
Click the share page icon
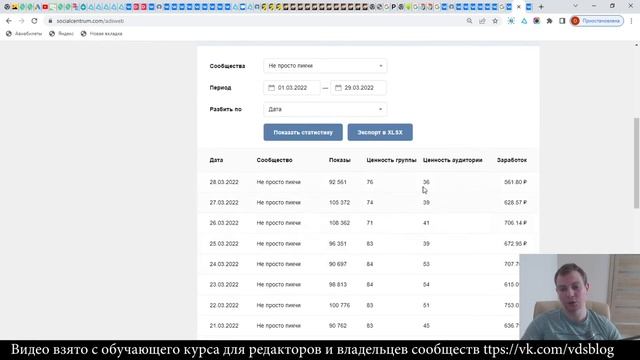tap(482, 21)
